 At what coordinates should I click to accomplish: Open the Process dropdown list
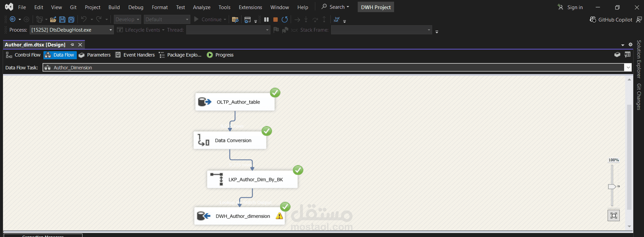point(110,30)
